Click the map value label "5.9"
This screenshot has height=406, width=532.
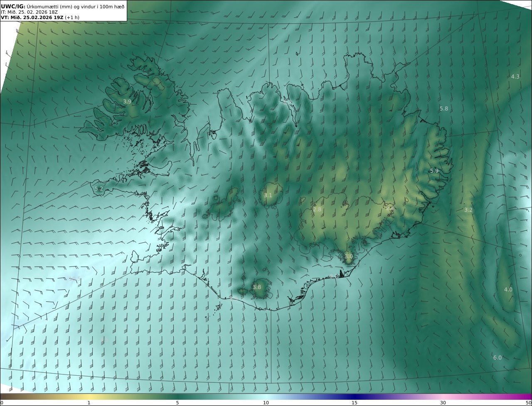tap(434, 171)
